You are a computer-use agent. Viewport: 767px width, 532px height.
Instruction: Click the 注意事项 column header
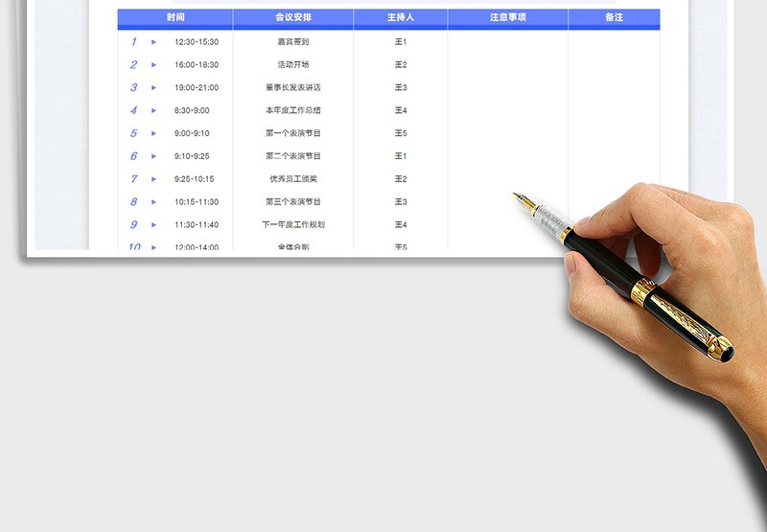507,17
